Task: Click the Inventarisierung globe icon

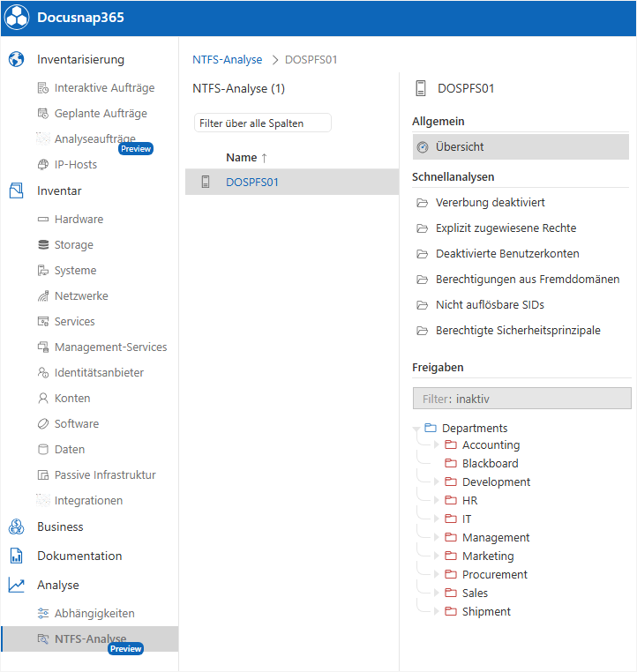Action: click(16, 59)
